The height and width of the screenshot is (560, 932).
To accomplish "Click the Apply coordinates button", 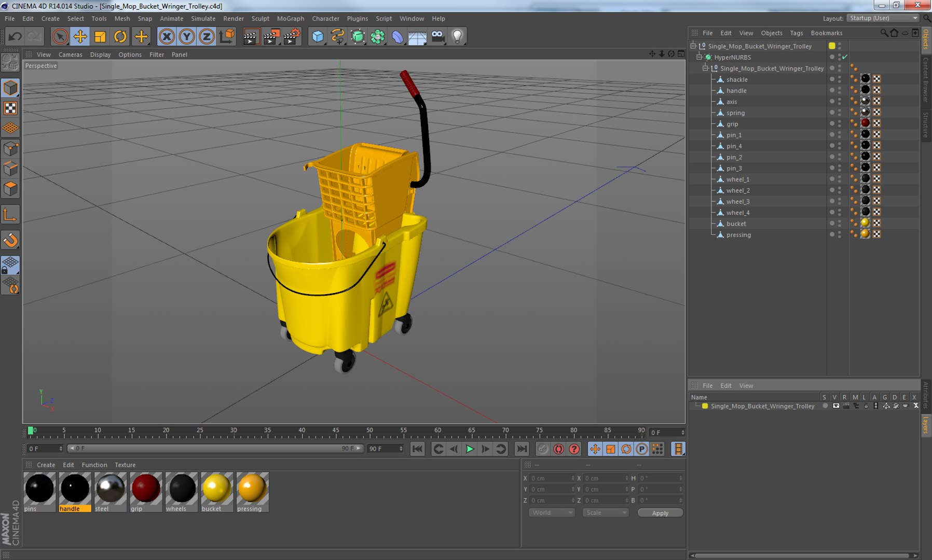I will [x=660, y=513].
